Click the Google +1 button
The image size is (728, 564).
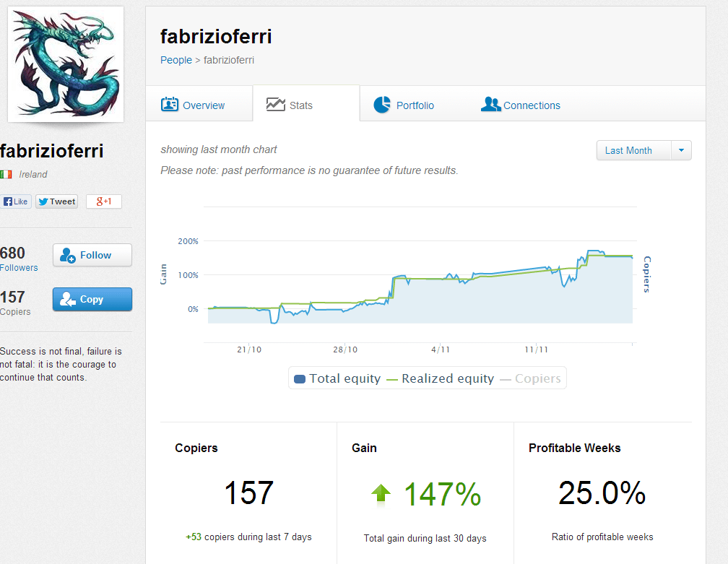(x=104, y=201)
